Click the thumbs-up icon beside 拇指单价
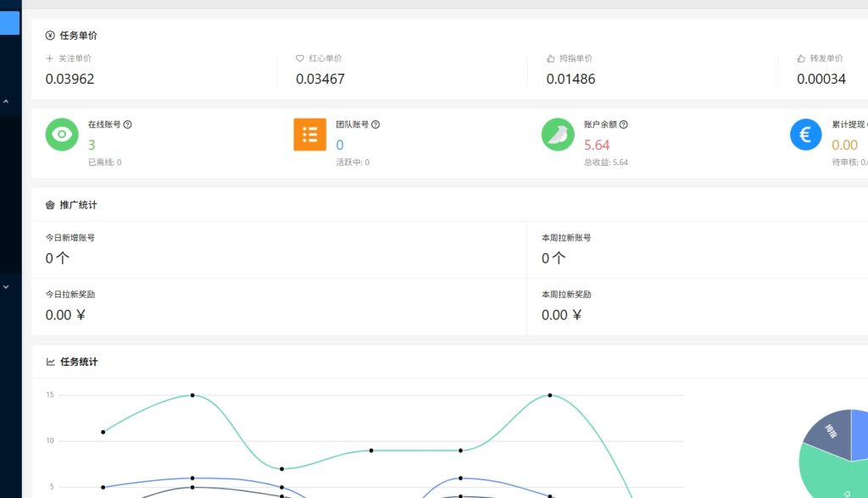The height and width of the screenshot is (498, 868). [x=550, y=58]
